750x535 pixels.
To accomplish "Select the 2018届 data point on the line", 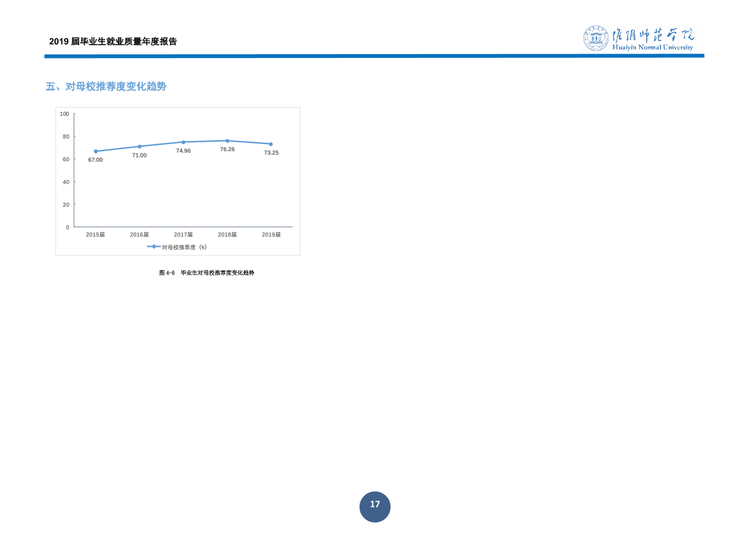I will [x=227, y=141].
